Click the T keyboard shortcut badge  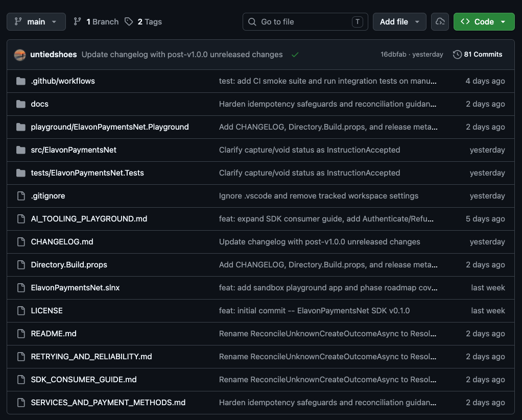357,21
